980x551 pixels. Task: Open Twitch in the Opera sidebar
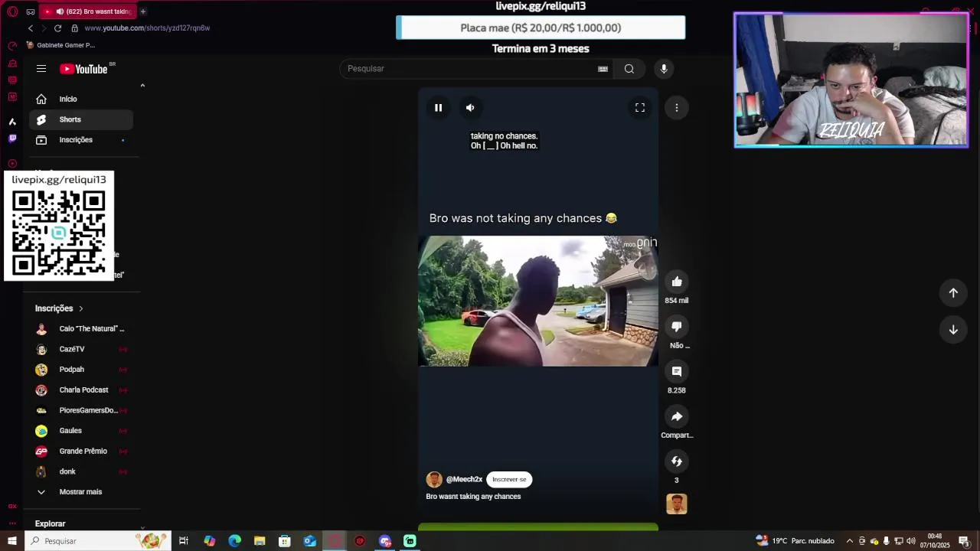point(12,139)
